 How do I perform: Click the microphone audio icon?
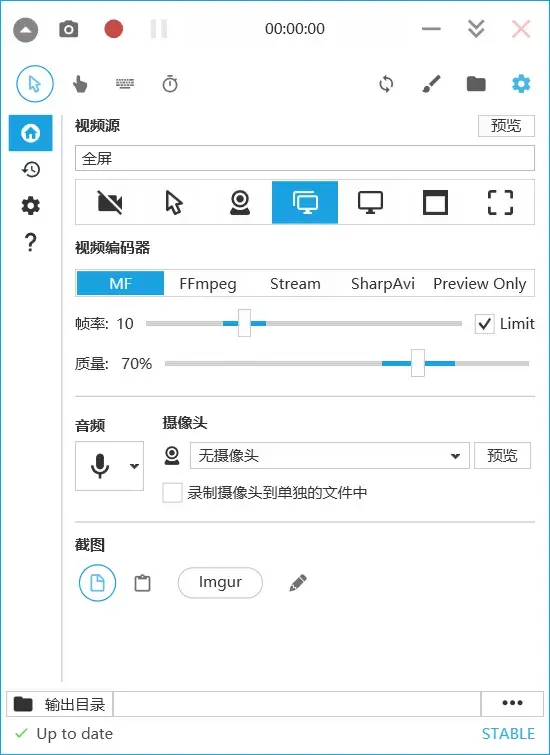coord(100,466)
